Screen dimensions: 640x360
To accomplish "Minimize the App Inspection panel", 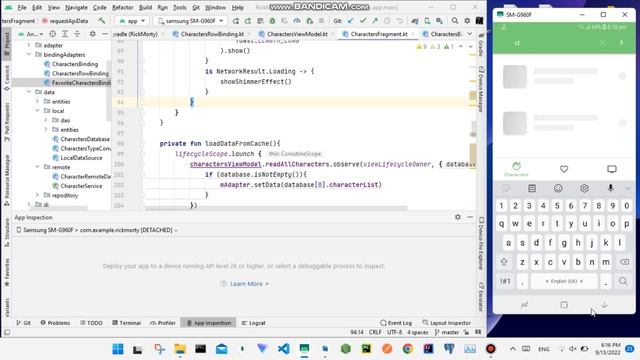I will click(470, 217).
